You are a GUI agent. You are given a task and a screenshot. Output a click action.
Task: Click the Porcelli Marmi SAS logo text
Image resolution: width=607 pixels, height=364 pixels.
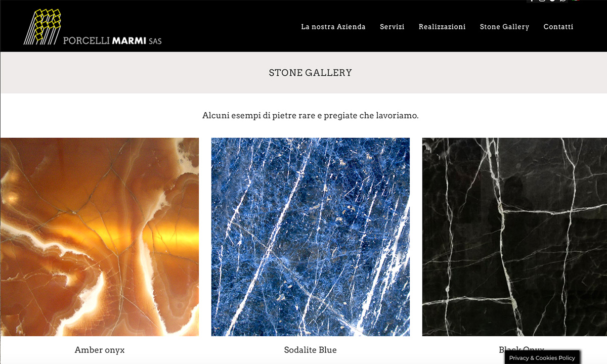pos(112,40)
